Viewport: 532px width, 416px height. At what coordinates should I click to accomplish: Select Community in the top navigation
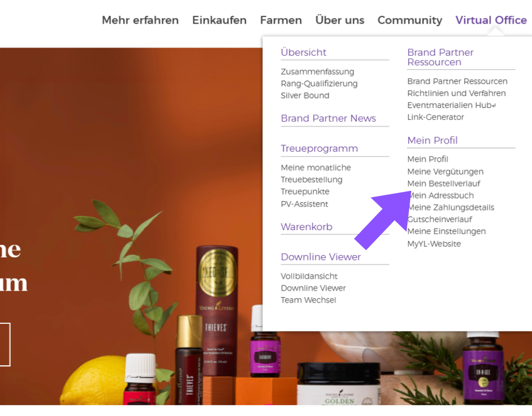pos(410,20)
